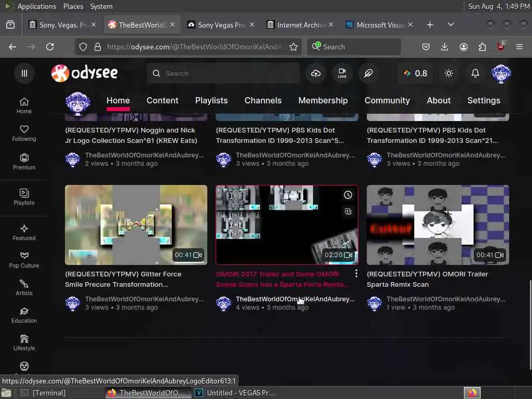Click the page vertical scrollbar
532x399 pixels.
tap(529, 324)
